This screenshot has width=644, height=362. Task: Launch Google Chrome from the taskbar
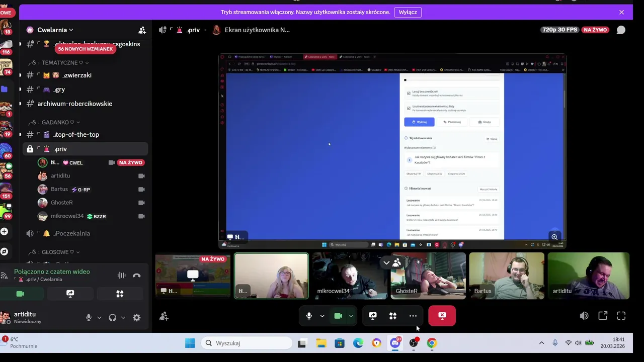(x=432, y=343)
